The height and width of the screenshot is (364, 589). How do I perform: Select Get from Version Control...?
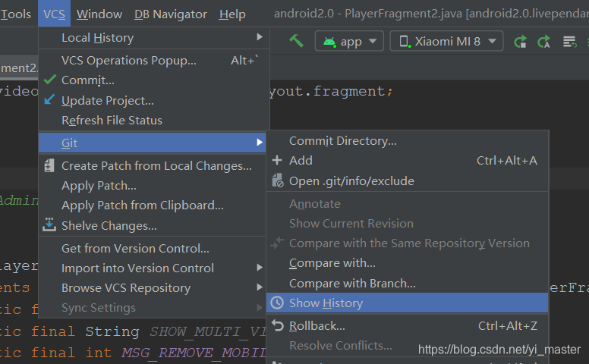[152, 248]
